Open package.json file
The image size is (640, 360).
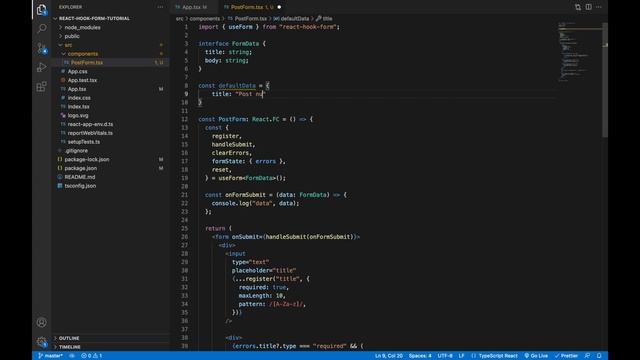point(80,168)
